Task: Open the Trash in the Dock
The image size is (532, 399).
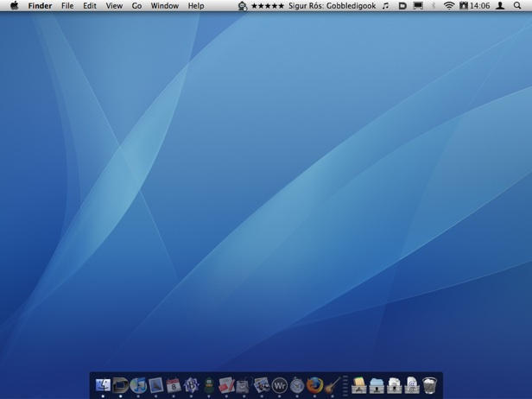Action: tap(429, 385)
